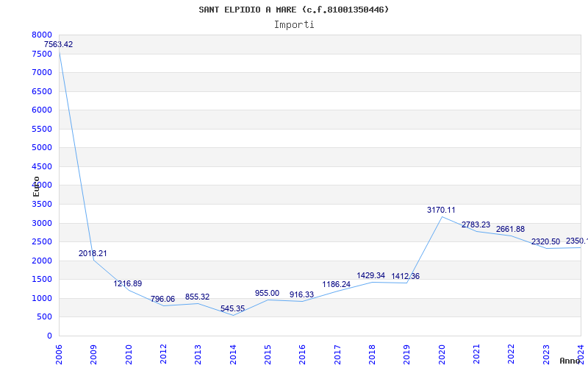Select data label 916.33

pos(301,295)
